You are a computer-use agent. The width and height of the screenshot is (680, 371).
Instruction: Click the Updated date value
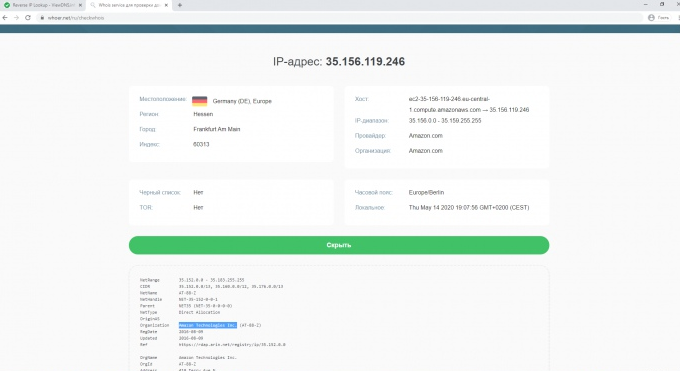click(x=191, y=338)
